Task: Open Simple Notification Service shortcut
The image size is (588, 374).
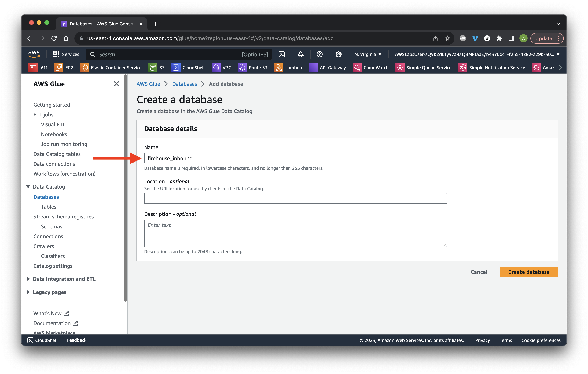Action: [492, 68]
